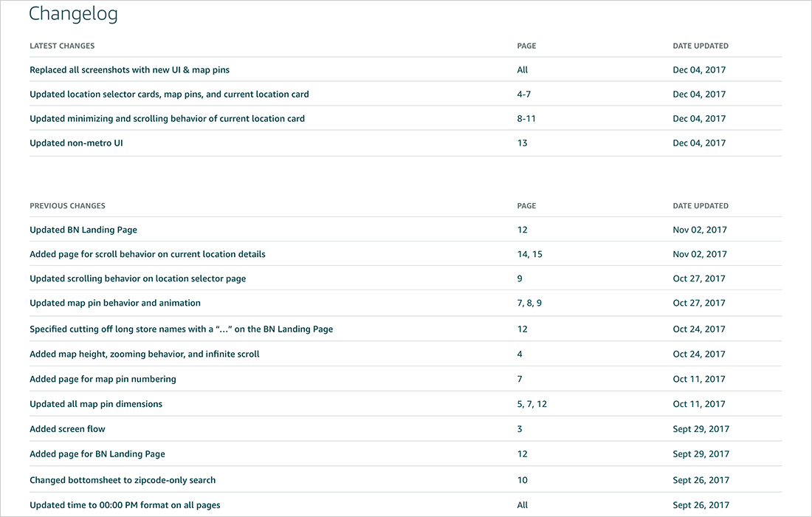Screen dimensions: 812x517
Task: Click the "Updated non-metro UI" entry
Action: pyautogui.click(x=76, y=143)
